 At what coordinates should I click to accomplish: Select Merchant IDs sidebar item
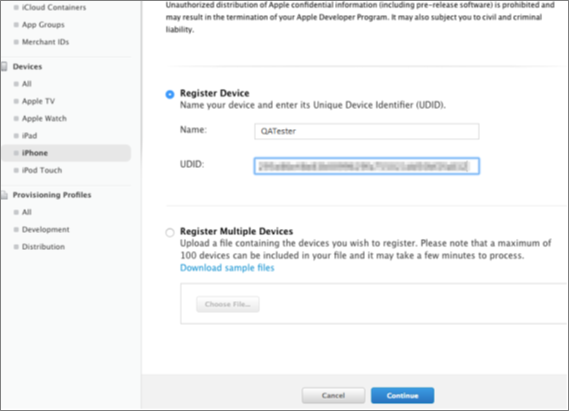tap(45, 42)
